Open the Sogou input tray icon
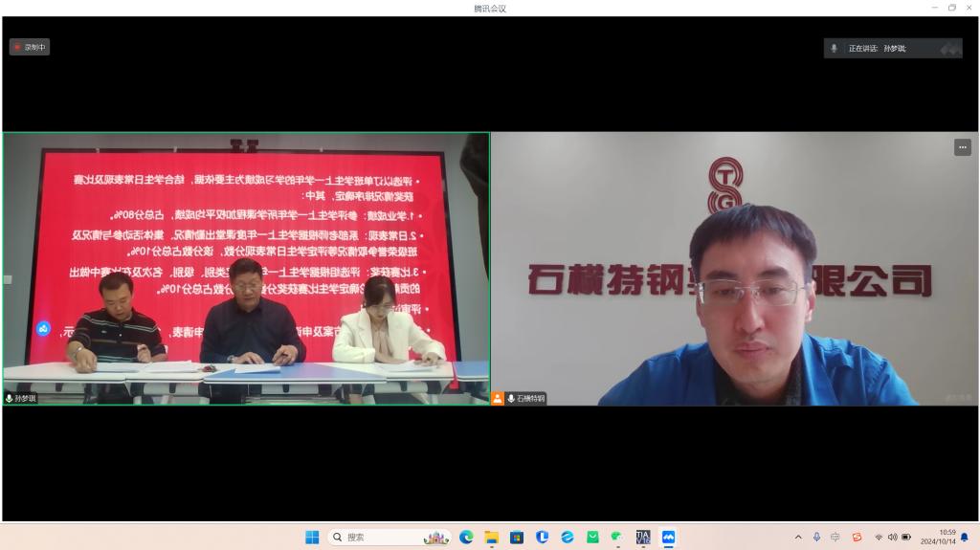 click(x=857, y=537)
